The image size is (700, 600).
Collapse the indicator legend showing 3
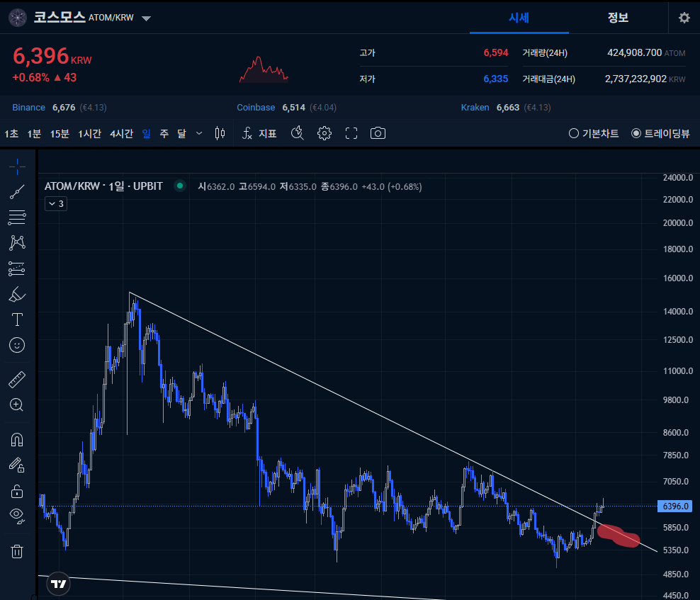point(56,203)
